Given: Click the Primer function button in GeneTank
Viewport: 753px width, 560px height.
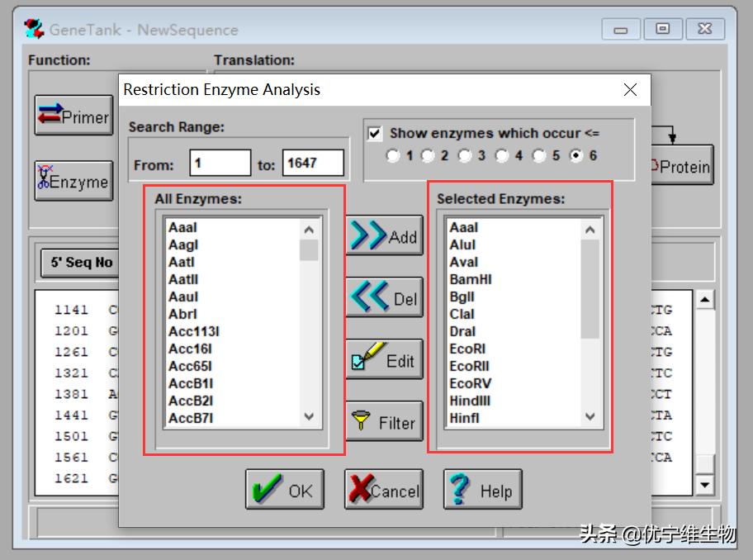Looking at the screenshot, I should click(74, 116).
